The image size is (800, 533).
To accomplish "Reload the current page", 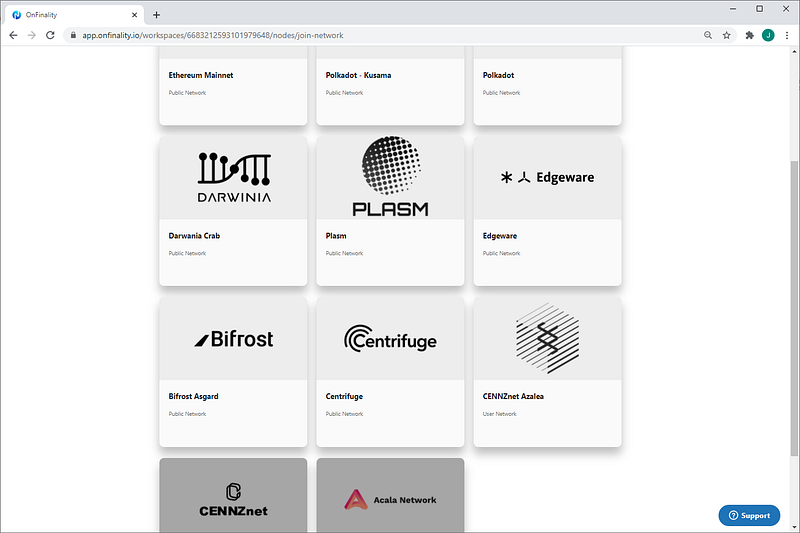I will pyautogui.click(x=50, y=35).
